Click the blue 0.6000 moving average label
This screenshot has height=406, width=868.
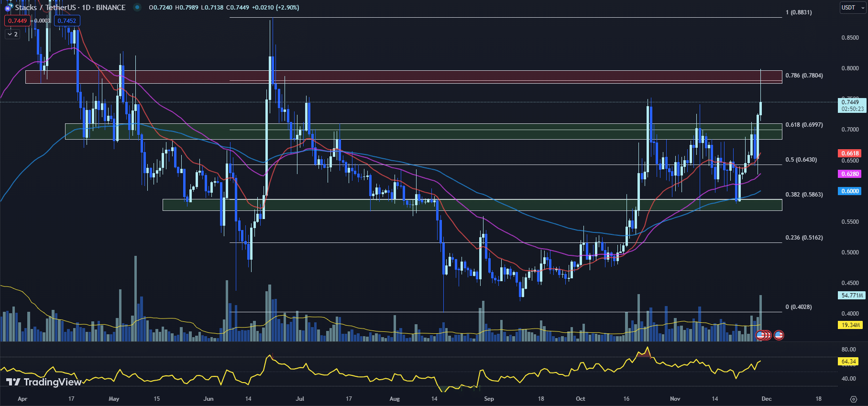pos(850,191)
